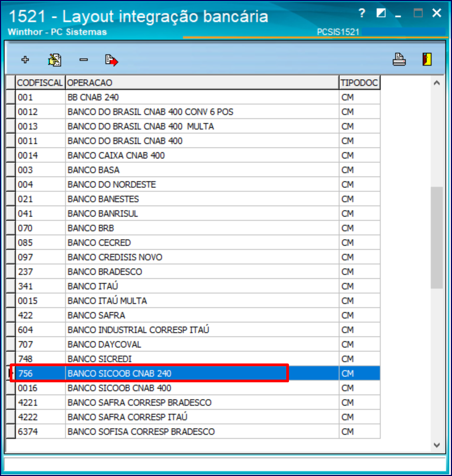Open help with the question mark icon
452x476 pixels.
click(362, 13)
